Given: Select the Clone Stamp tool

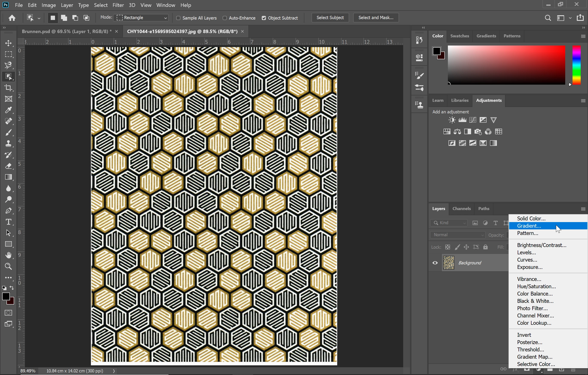Looking at the screenshot, I should point(9,143).
